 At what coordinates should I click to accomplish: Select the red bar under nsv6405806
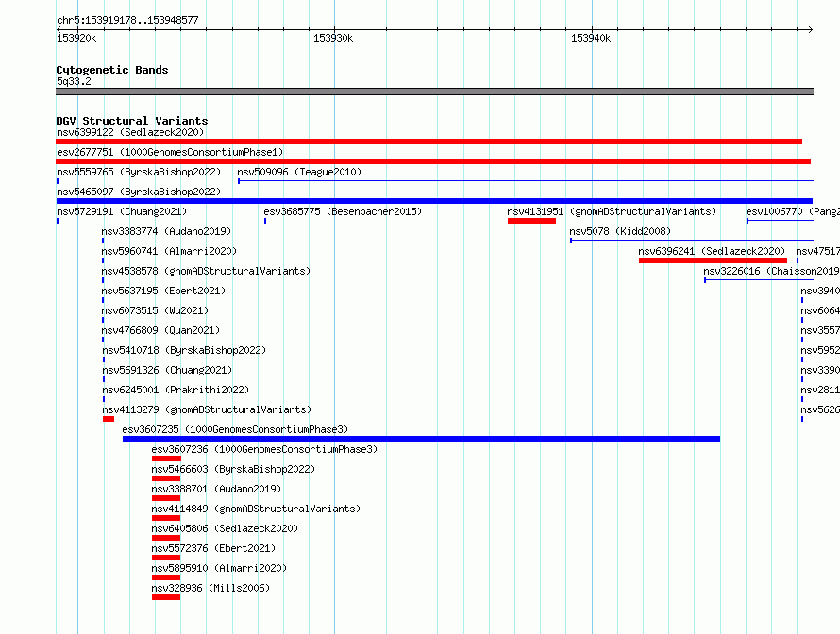click(166, 538)
